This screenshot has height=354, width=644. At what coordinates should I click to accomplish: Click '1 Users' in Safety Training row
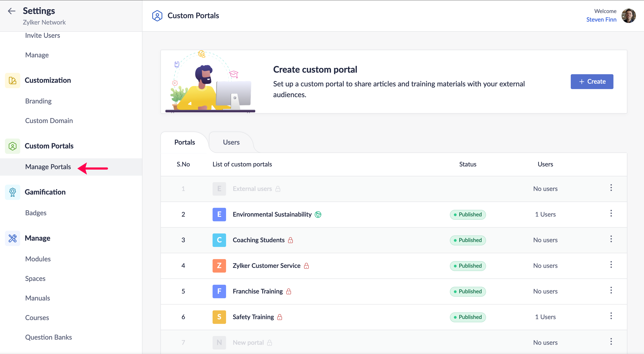point(545,317)
